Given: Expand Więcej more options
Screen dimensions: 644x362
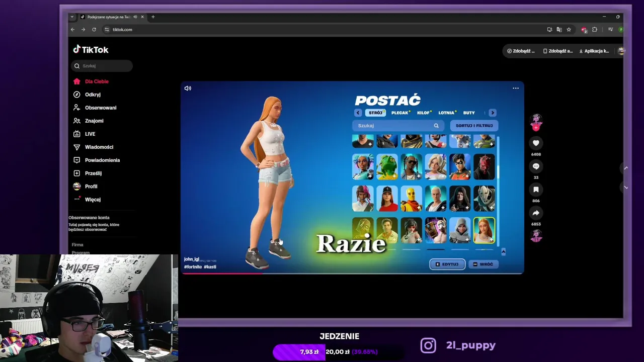Looking at the screenshot, I should tap(87, 199).
